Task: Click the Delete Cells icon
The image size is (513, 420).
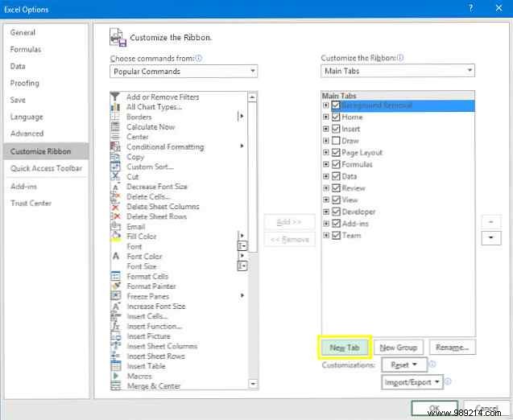Action: (115, 197)
